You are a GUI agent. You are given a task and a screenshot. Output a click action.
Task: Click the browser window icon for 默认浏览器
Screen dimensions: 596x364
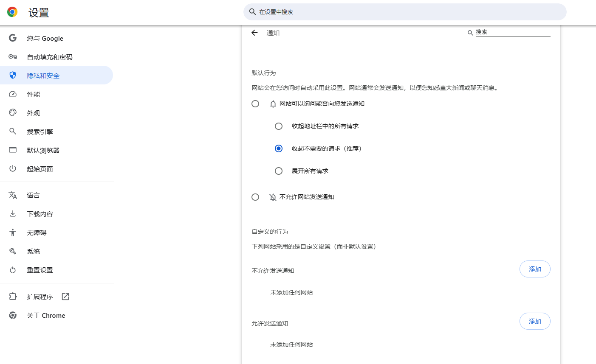pyautogui.click(x=13, y=150)
